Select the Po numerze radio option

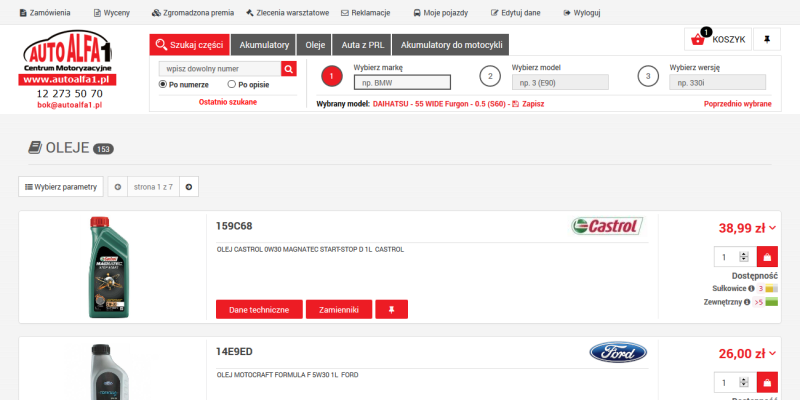pyautogui.click(x=164, y=85)
